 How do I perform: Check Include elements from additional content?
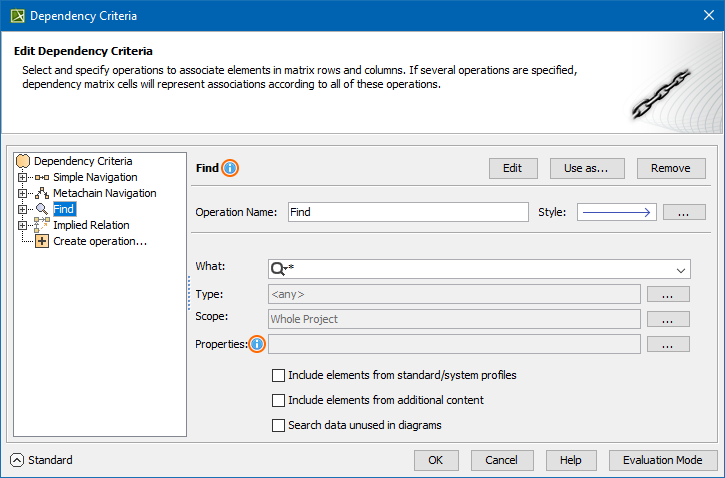coord(279,400)
